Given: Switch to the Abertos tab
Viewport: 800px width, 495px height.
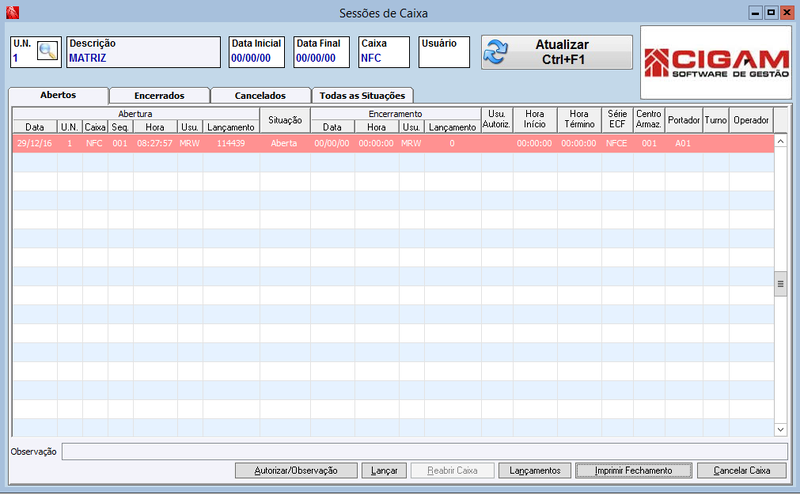Looking at the screenshot, I should point(58,95).
